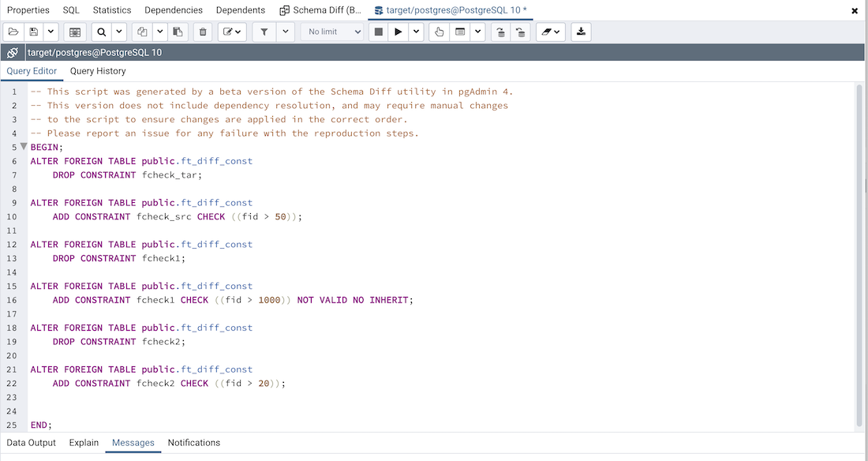Click the first comment line about Schema Diff utility
This screenshot has width=868, height=461.
(271, 92)
